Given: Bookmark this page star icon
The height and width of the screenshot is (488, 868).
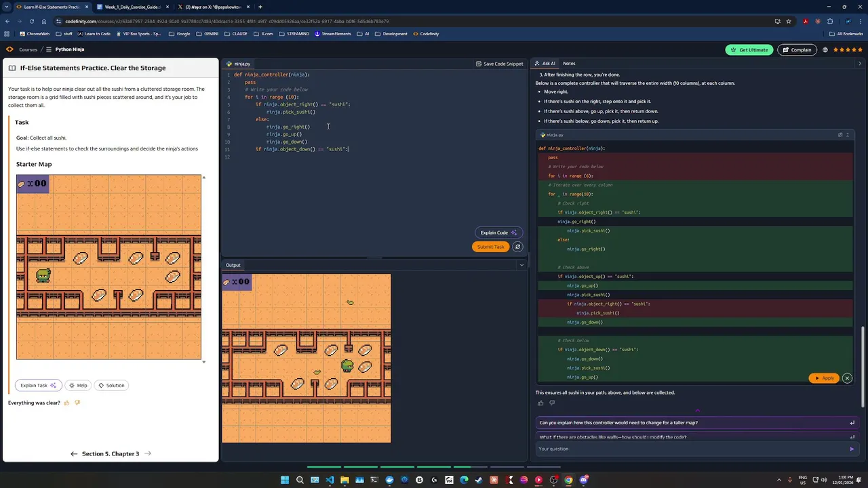Looking at the screenshot, I should click(789, 21).
